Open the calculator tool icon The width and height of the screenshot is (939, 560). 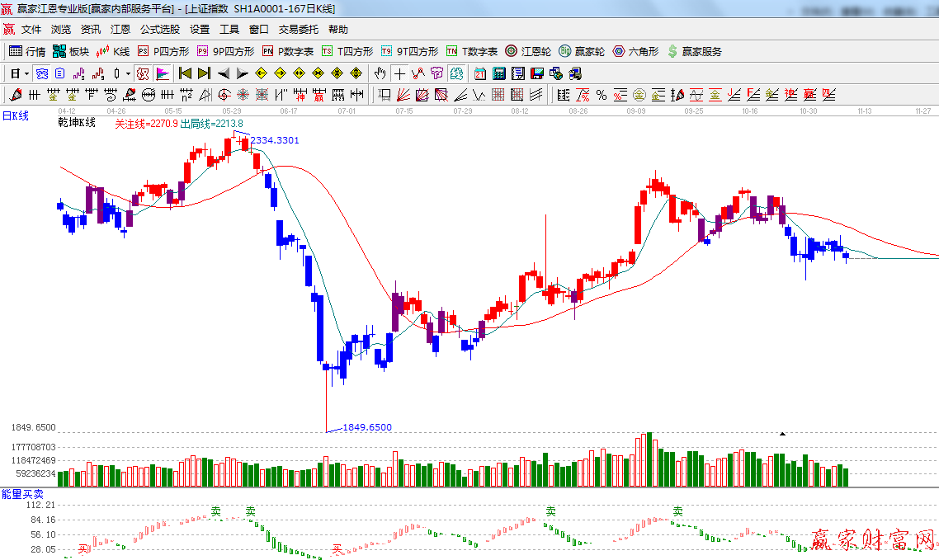[x=498, y=73]
